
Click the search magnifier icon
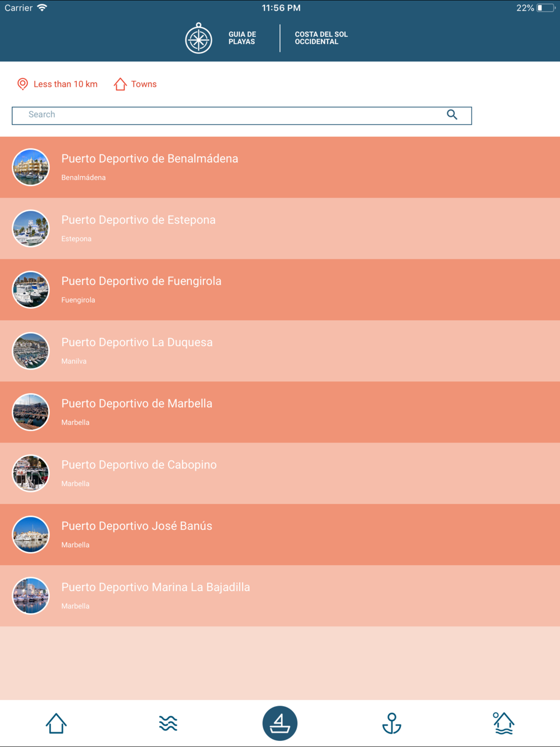pyautogui.click(x=452, y=115)
